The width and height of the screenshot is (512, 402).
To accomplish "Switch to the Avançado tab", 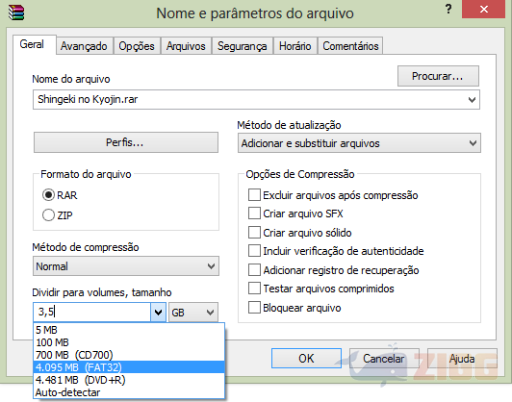I will pyautogui.click(x=84, y=46).
